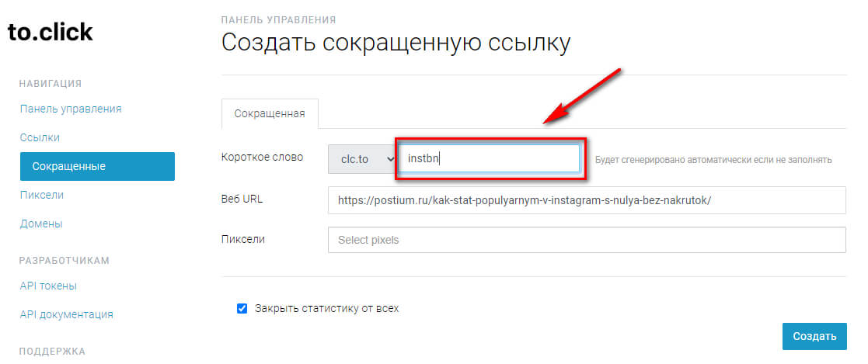Click the ПАНЕЛЬ УПРАВЛЕНИЯ breadcrumb text
The height and width of the screenshot is (364, 868).
[278, 20]
